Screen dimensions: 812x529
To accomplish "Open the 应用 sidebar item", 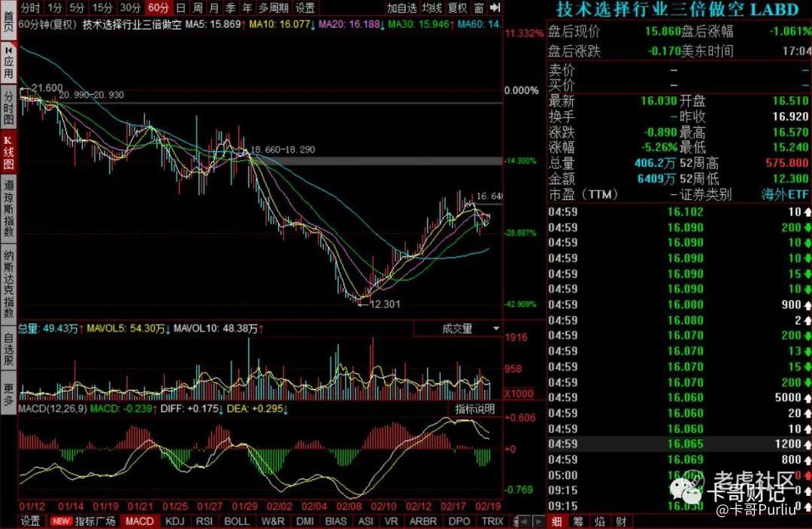I will click(x=8, y=63).
